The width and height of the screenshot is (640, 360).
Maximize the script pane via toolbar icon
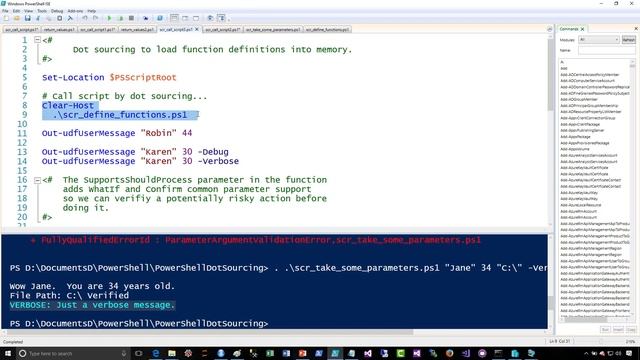tap(196, 18)
